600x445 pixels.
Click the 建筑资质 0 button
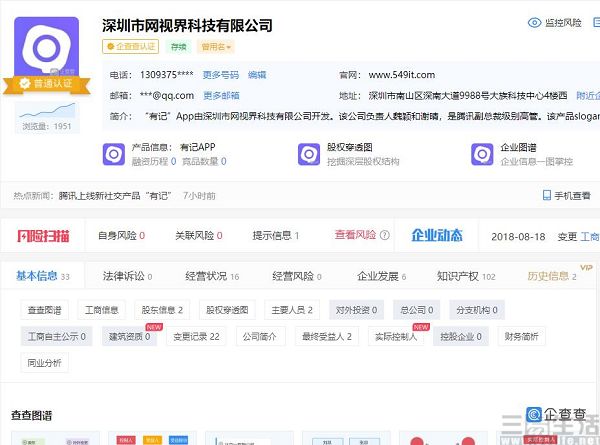129,337
